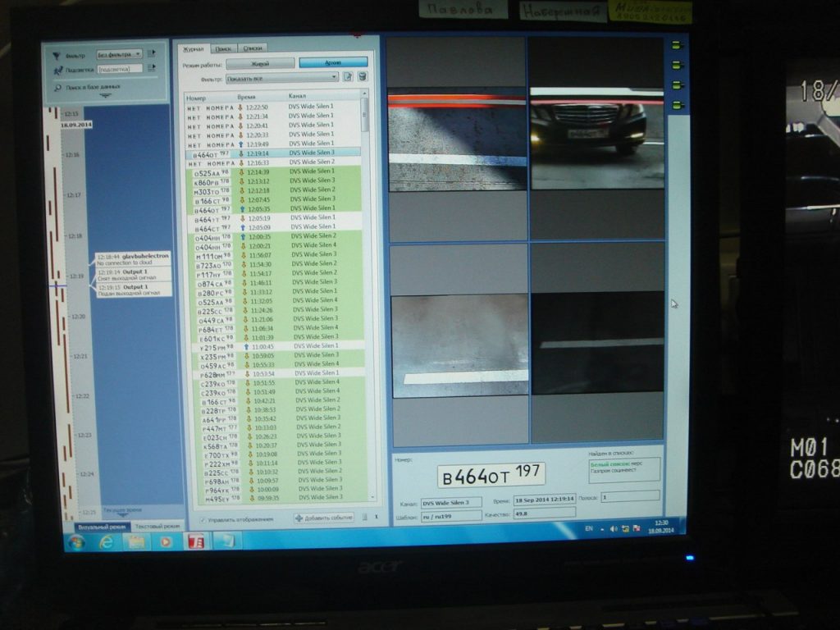840x630 pixels.
Task: Switch working mode to Архив
Action: [x=333, y=62]
